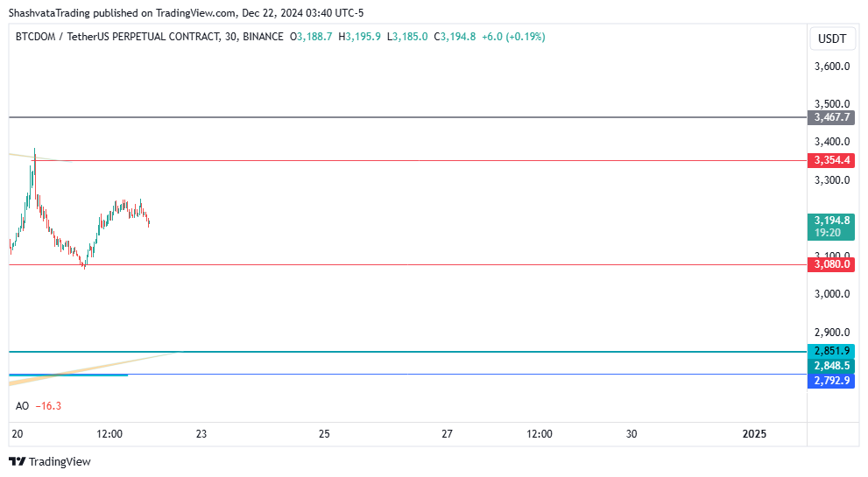Click the 3,000.0 price scale label
Image resolution: width=868 pixels, height=477 pixels.
tap(832, 294)
